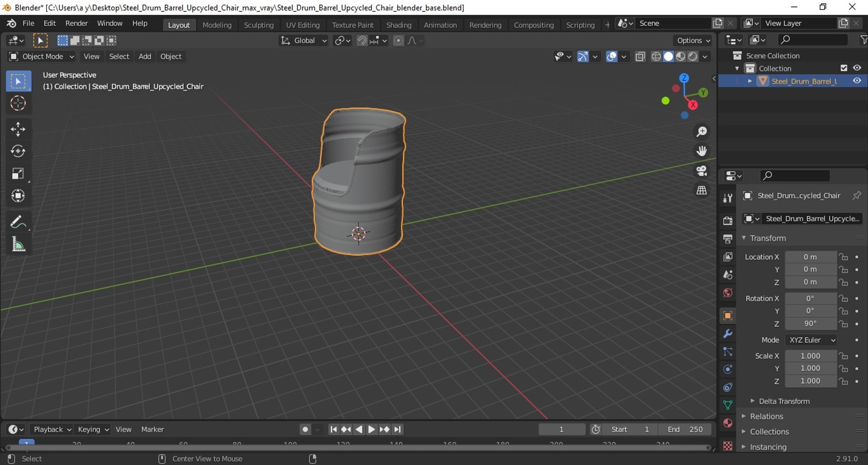This screenshot has width=868, height=465.
Task: Play the animation forward
Action: point(372,429)
